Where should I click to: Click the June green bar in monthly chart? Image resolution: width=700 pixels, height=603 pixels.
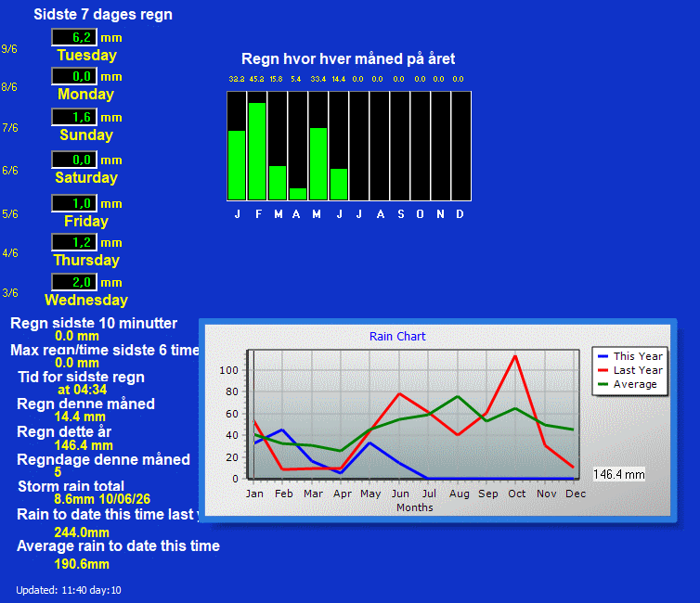coord(339,185)
